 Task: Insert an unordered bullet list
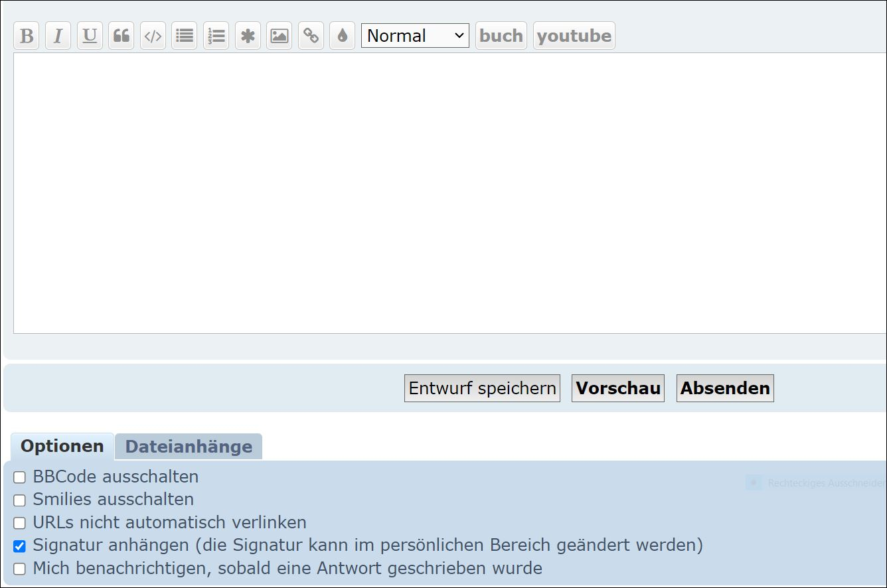[x=184, y=36]
